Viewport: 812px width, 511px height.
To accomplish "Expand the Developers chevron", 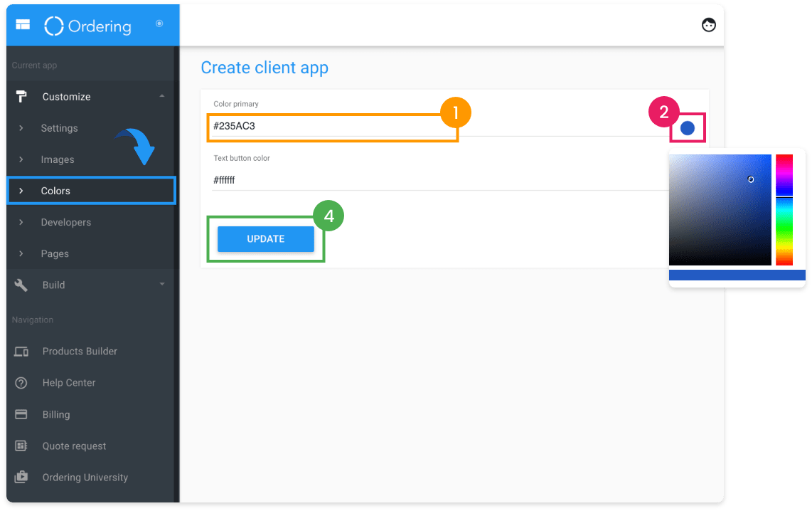I will [21, 222].
